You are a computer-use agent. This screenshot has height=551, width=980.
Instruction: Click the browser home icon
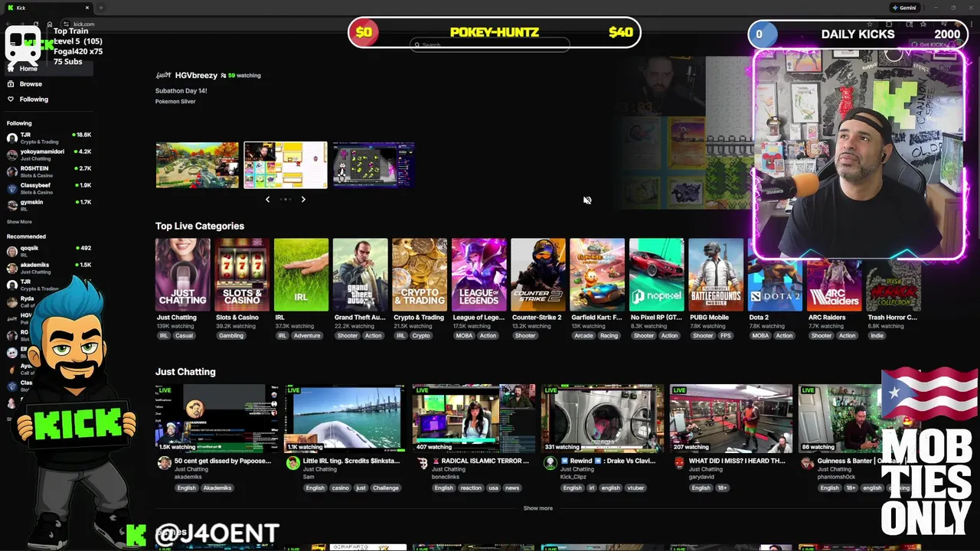(x=51, y=24)
